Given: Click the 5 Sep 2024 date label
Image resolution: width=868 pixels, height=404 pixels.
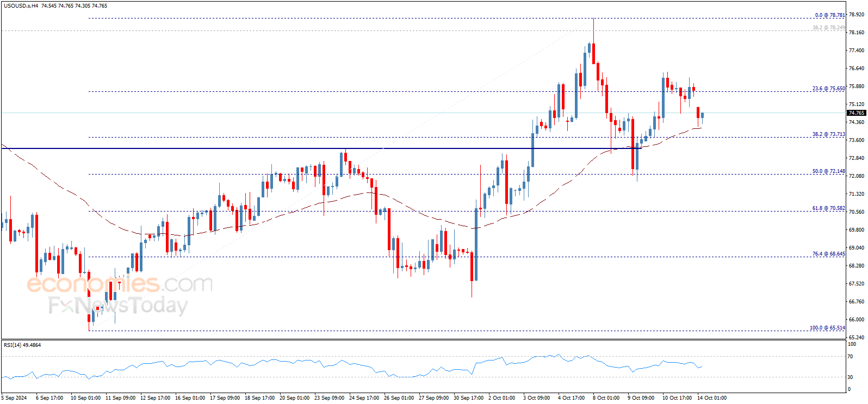Looking at the screenshot, I should coord(14,398).
